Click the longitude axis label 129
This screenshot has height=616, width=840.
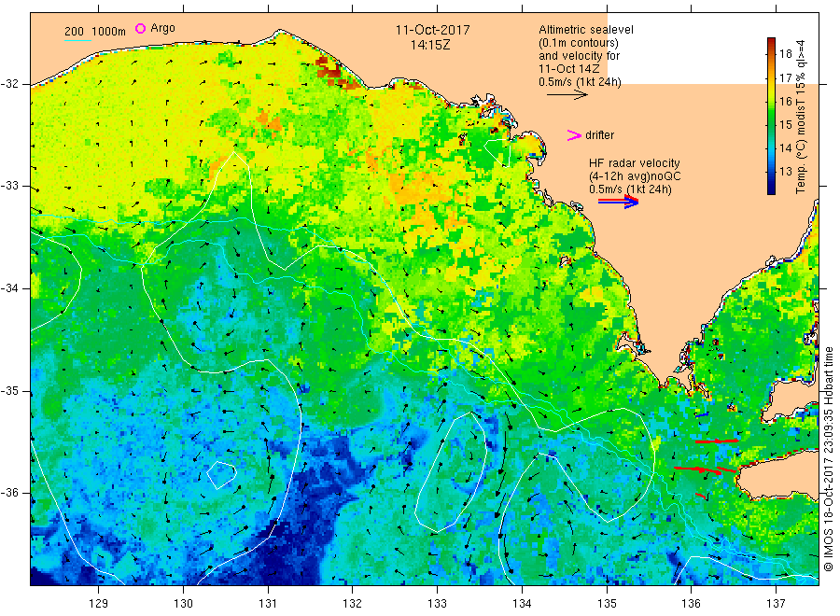tap(99, 604)
